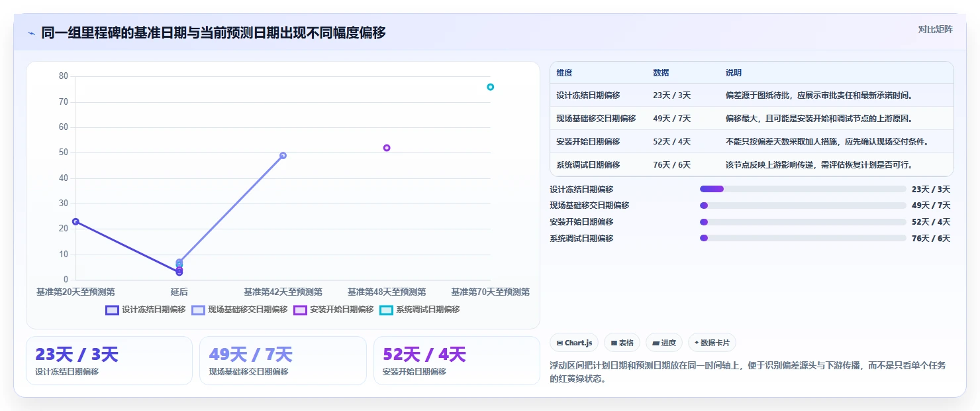Click the 基准第48天至预测第 axis label

387,292
